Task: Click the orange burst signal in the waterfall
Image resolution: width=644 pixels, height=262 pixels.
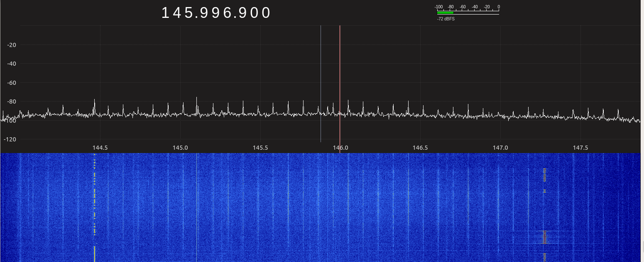Action: (544, 238)
